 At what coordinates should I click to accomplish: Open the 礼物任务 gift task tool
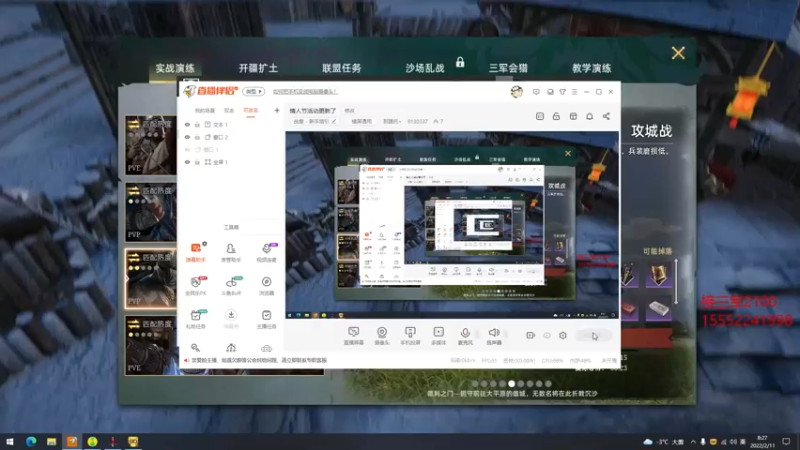coord(195,319)
